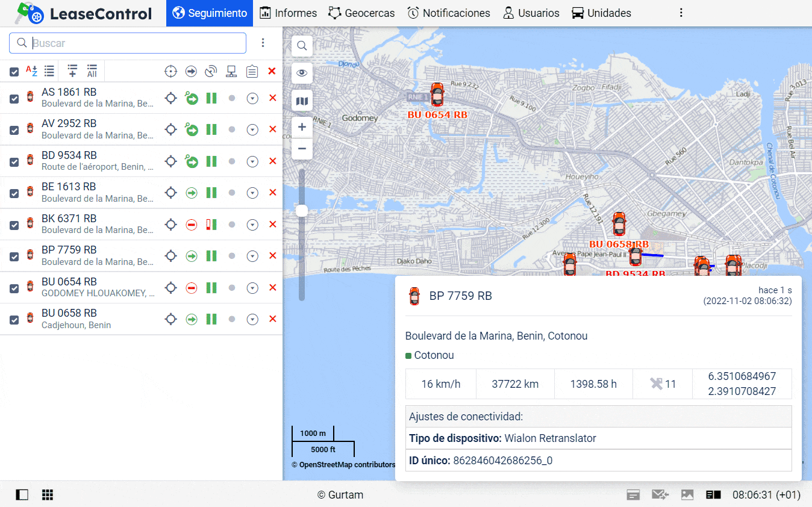Select the BP 7759 RB unit name
This screenshot has height=507, width=812.
[x=69, y=250]
